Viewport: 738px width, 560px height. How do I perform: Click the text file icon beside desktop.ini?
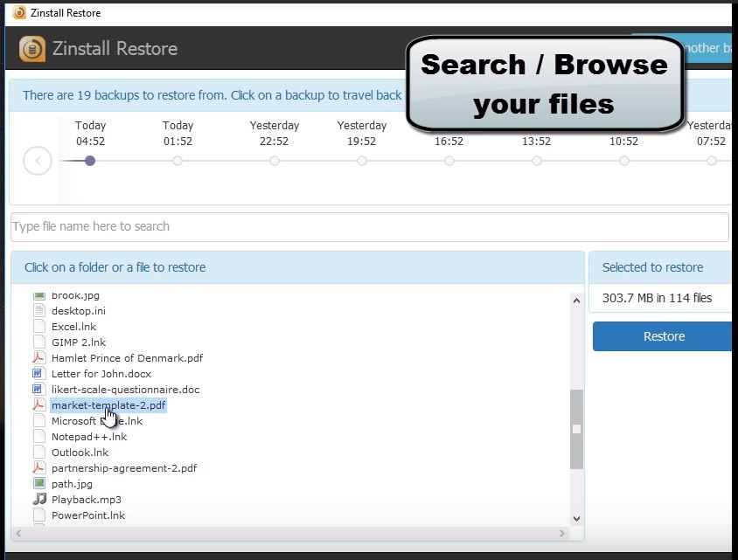point(38,310)
